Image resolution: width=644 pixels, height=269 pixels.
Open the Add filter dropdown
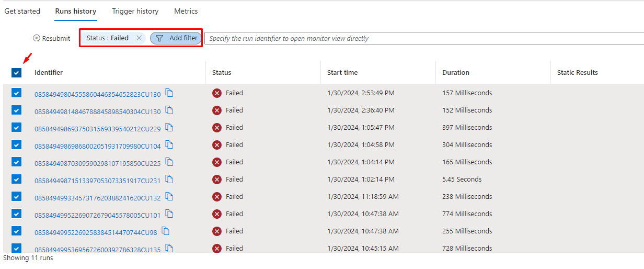click(x=176, y=38)
